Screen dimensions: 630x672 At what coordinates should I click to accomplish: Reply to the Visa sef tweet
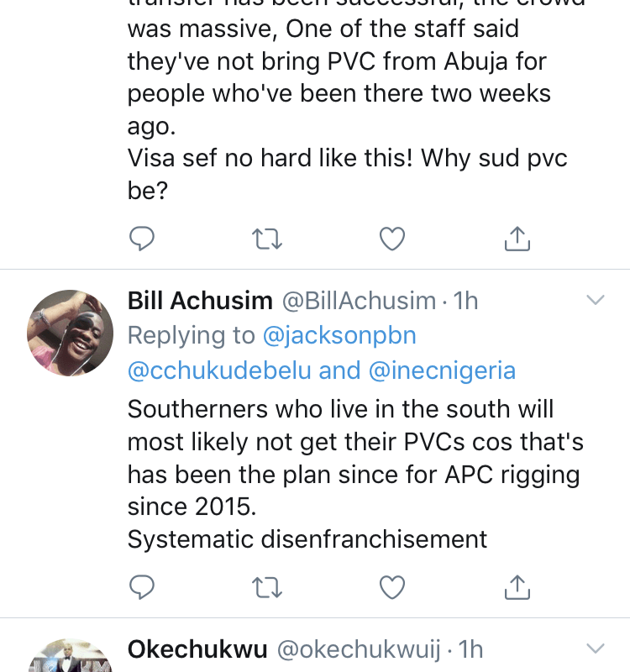pos(142,239)
